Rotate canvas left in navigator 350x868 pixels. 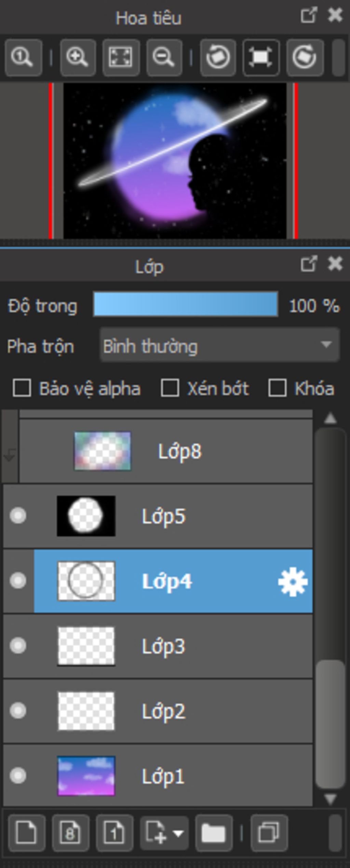click(218, 57)
